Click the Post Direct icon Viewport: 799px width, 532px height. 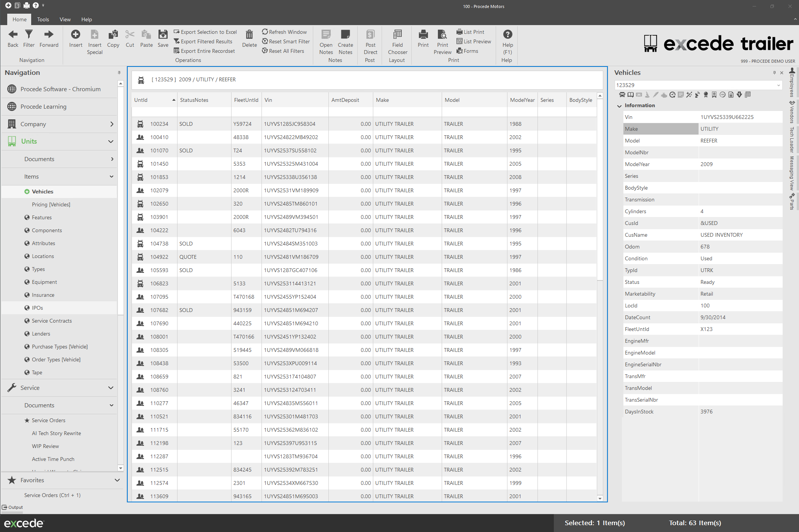[370, 35]
